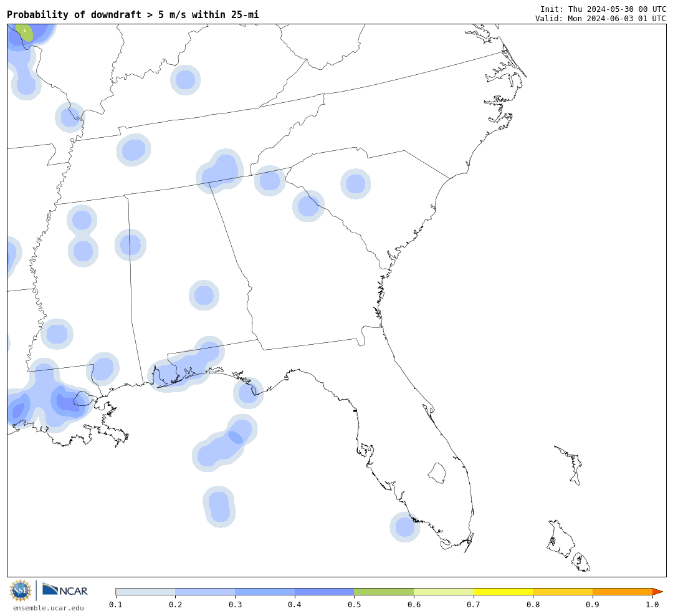Click the 0.4–0.5 periwinkle colorbar segment
673x616 pixels.
tap(324, 592)
